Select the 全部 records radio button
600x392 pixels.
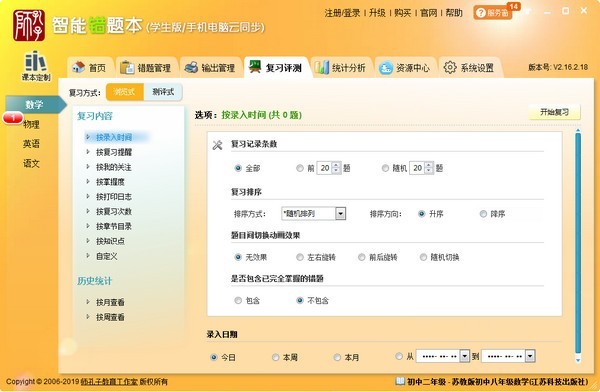point(238,168)
